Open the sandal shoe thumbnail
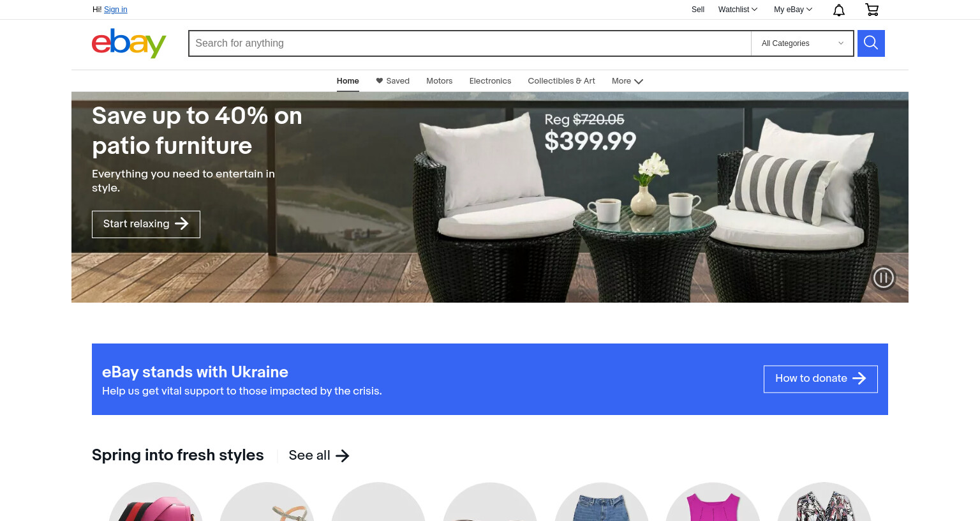980x521 pixels. pyautogui.click(x=267, y=503)
